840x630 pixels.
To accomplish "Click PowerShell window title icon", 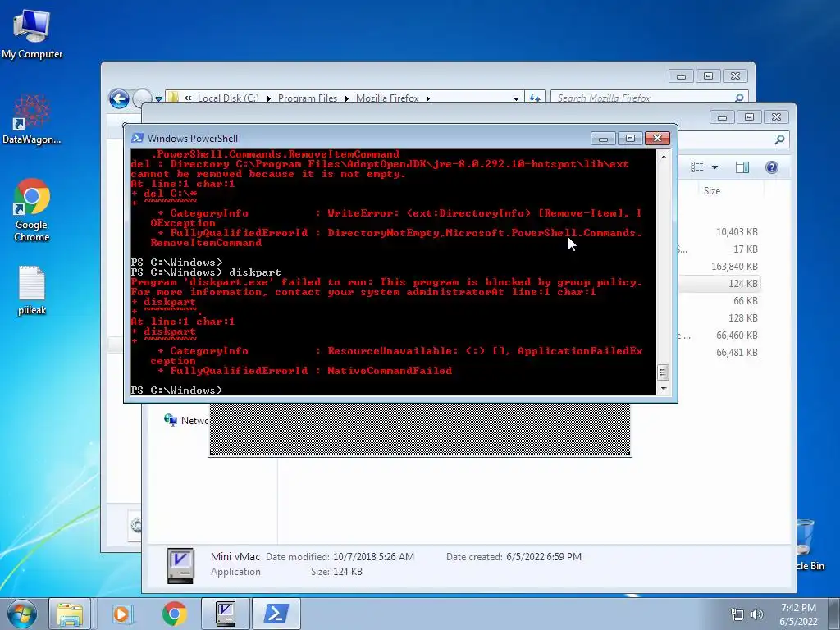I will (x=137, y=138).
